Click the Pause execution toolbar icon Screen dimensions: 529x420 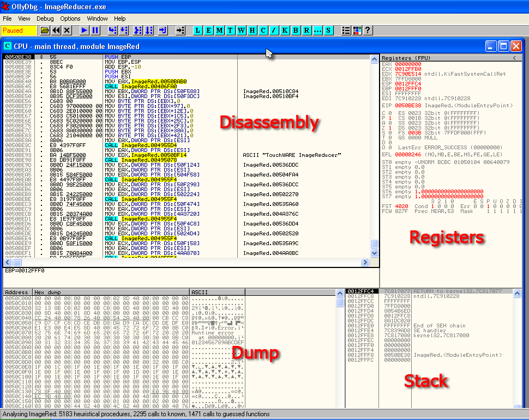click(x=95, y=31)
